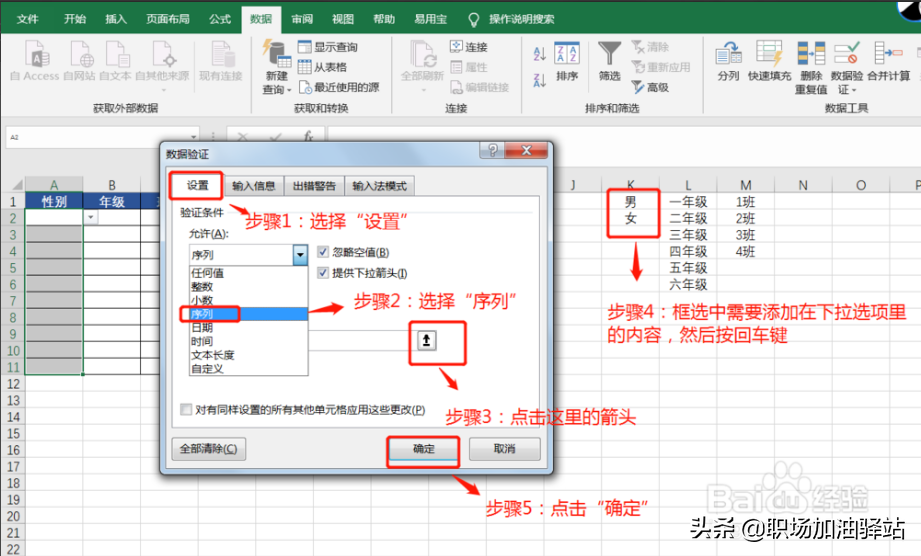Switch to the Insert (插入) tab
This screenshot has height=556, width=921.
click(116, 19)
